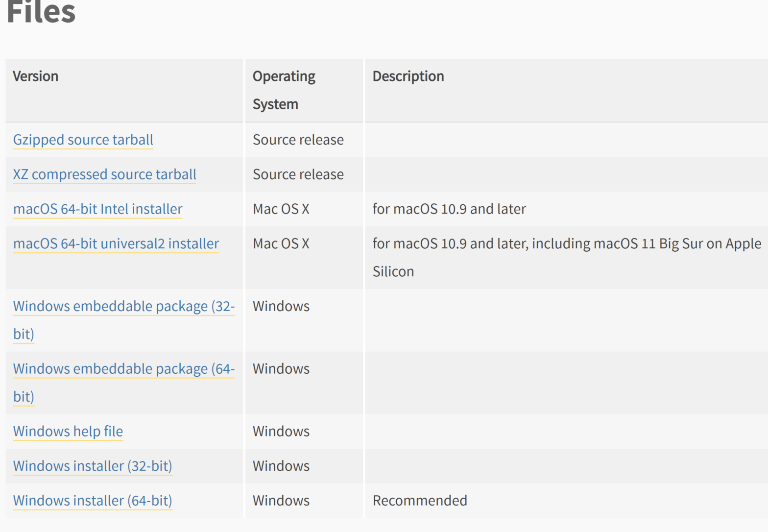This screenshot has height=532, width=768.
Task: Click the Operating System column header
Action: [x=284, y=90]
